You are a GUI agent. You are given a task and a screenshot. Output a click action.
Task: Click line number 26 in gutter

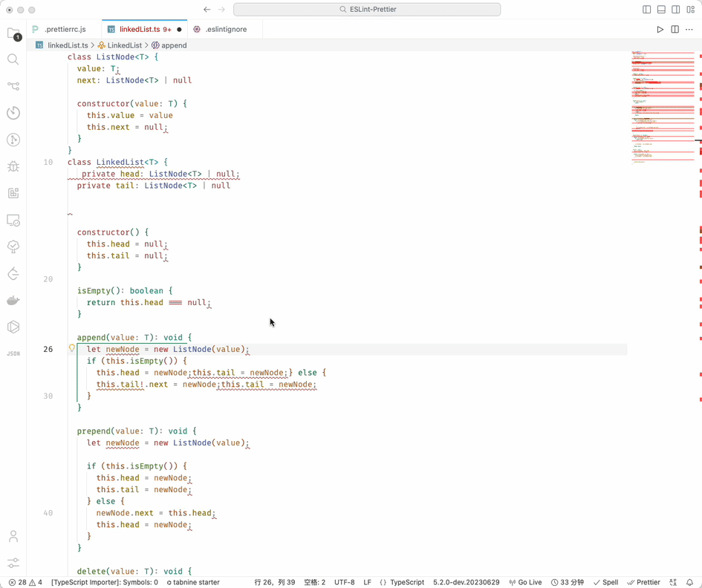coord(48,349)
